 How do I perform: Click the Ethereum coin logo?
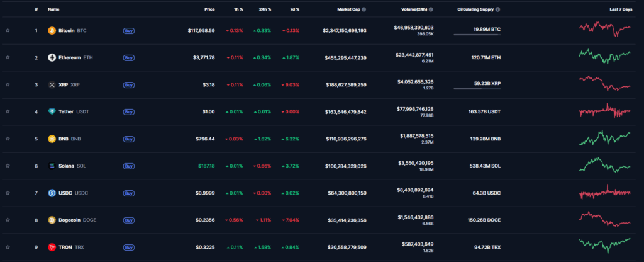(52, 57)
